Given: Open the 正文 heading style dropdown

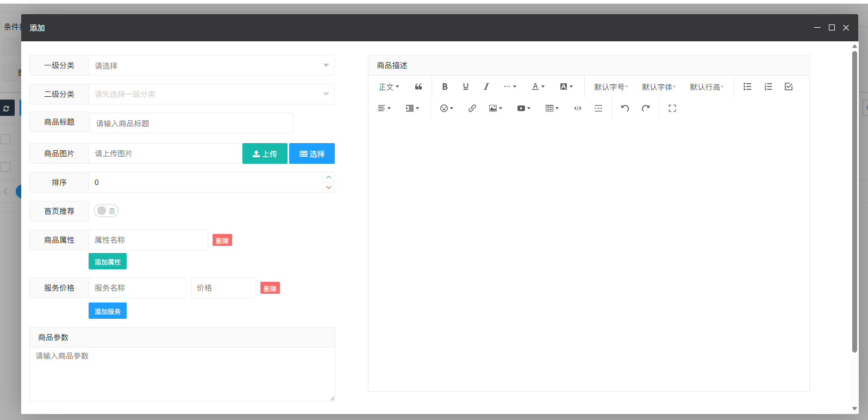Looking at the screenshot, I should click(389, 87).
